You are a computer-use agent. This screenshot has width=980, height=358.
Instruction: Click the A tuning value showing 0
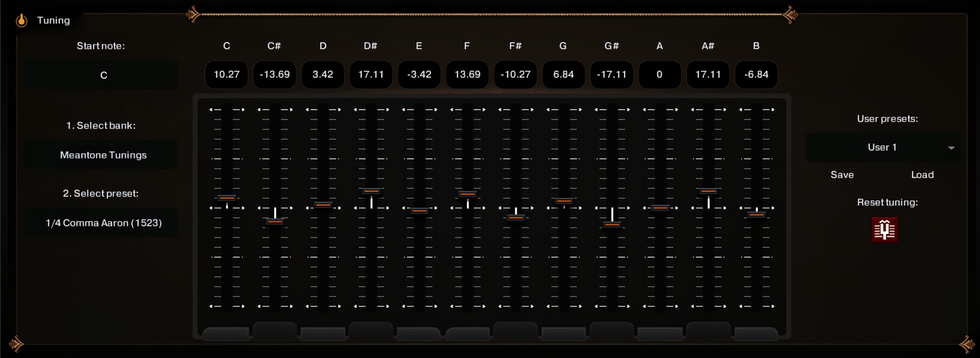click(x=660, y=74)
